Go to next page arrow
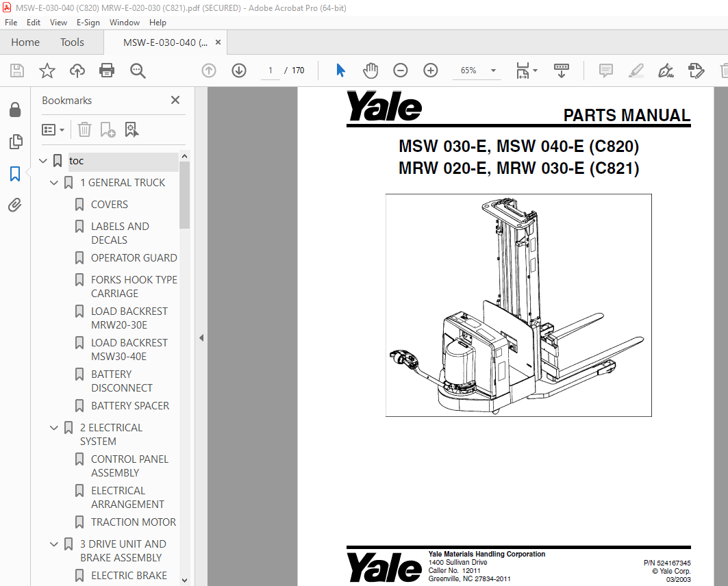728x586 pixels. 239,71
